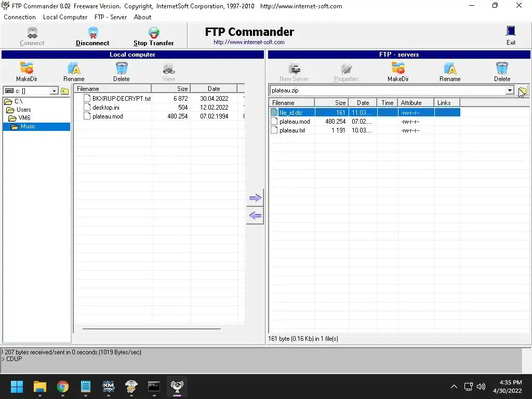Sort FTP files by Filename header
Screen dimensions: 532x399
point(292,103)
